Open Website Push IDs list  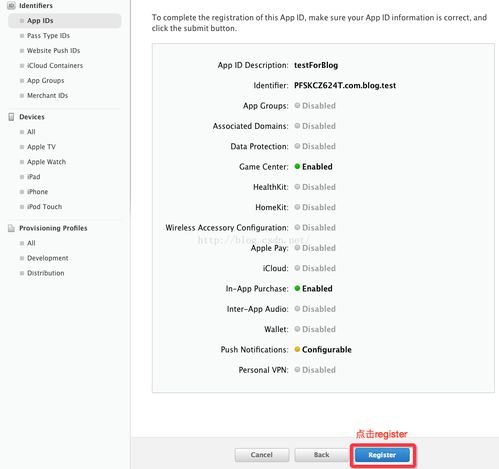tap(53, 51)
